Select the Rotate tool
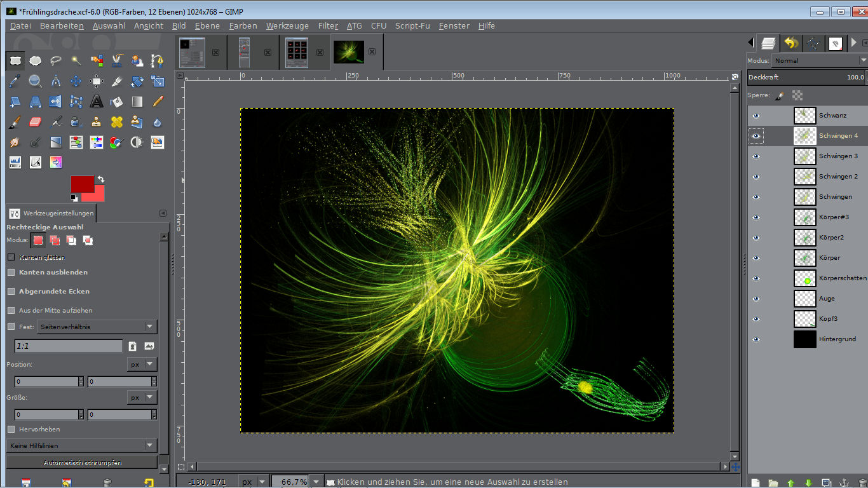 [137, 81]
